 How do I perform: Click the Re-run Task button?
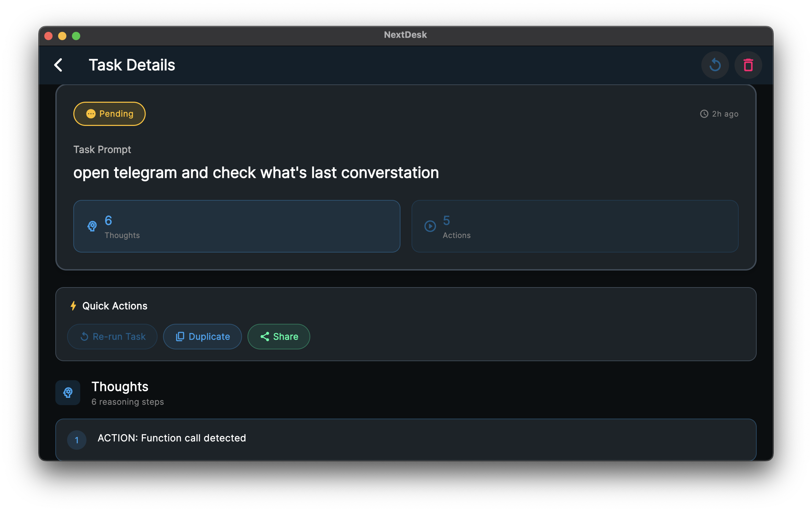pyautogui.click(x=112, y=336)
